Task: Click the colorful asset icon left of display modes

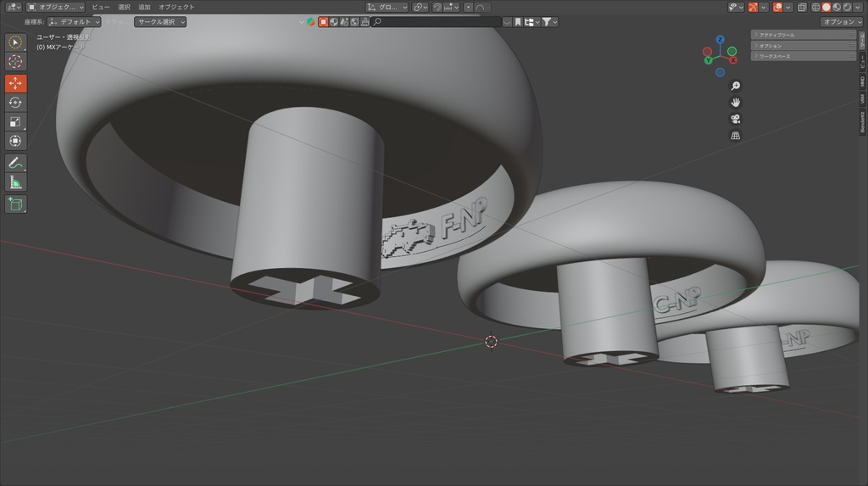Action: 310,21
